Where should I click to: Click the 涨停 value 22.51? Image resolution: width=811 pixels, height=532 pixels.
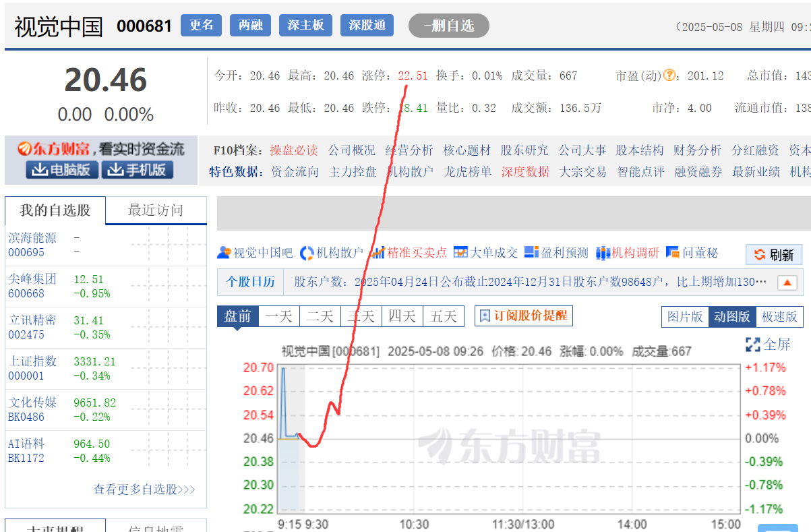pyautogui.click(x=413, y=76)
